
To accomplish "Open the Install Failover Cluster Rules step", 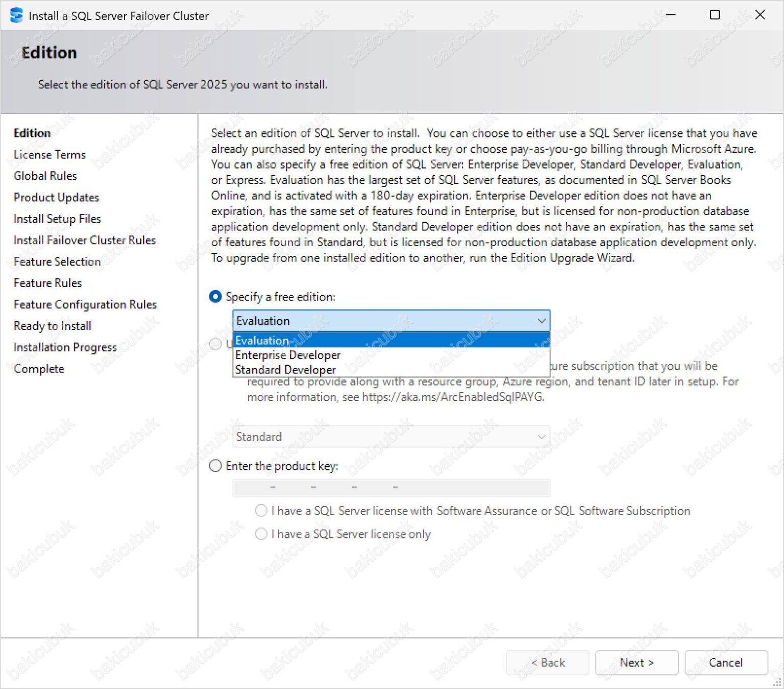I will [x=84, y=240].
